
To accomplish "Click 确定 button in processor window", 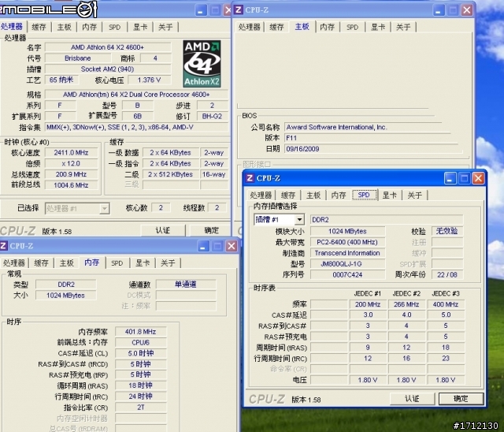I will [211, 230].
